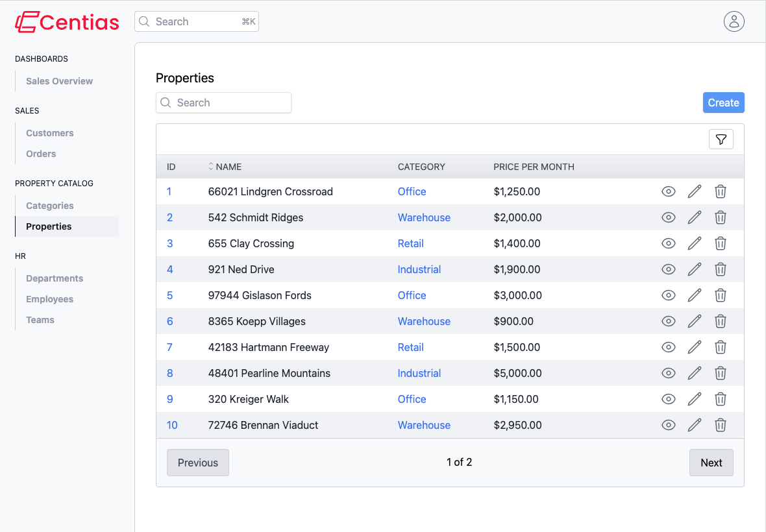Go to the Next page of properties
The height and width of the screenshot is (532, 766).
711,462
